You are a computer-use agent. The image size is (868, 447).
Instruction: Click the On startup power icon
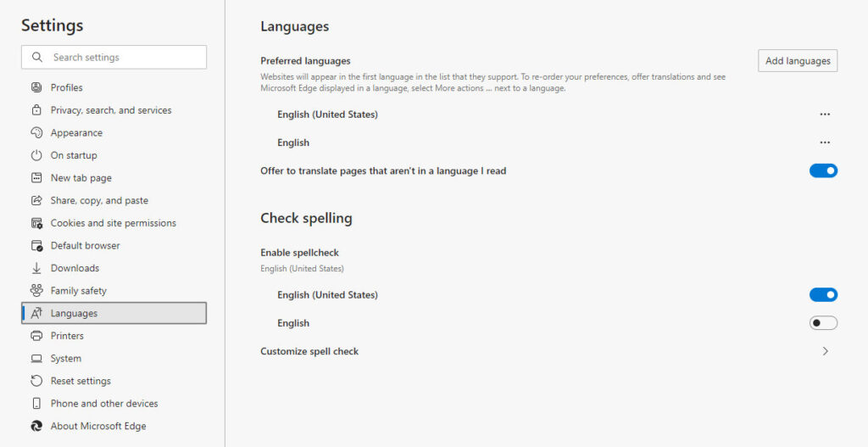[x=36, y=156]
